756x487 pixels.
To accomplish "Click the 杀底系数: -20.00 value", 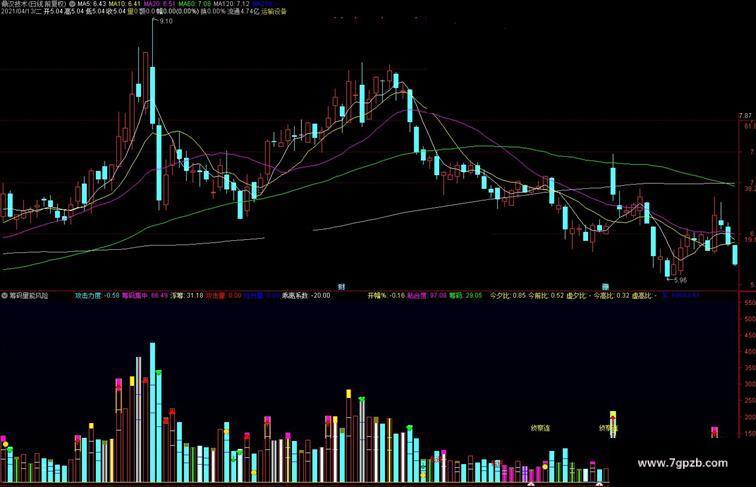I will 306,296.
